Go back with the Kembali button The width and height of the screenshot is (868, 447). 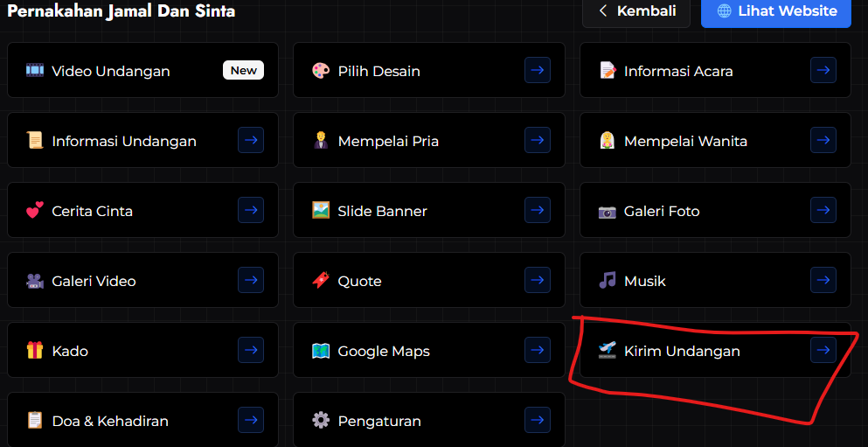[x=636, y=11]
